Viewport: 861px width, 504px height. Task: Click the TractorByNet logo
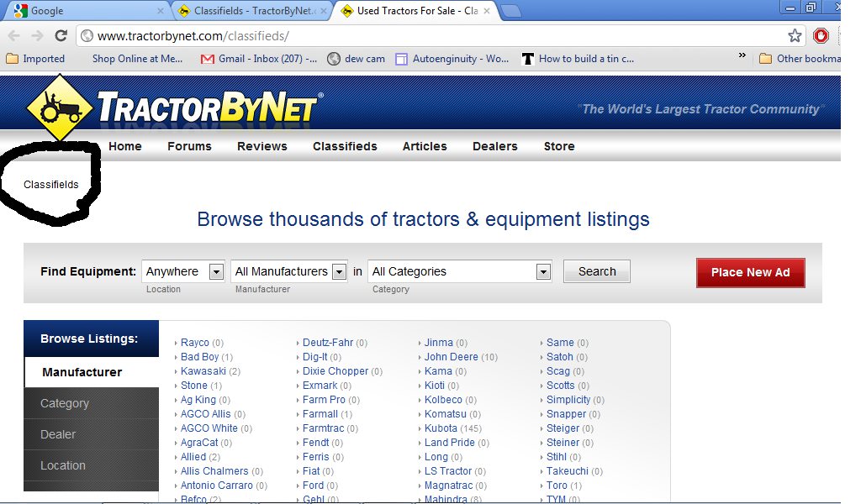172,108
